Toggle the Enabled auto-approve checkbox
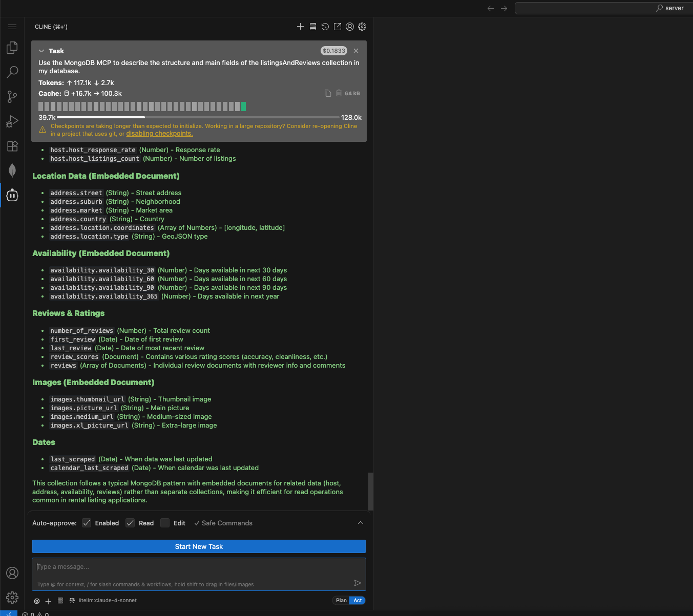 (x=87, y=523)
